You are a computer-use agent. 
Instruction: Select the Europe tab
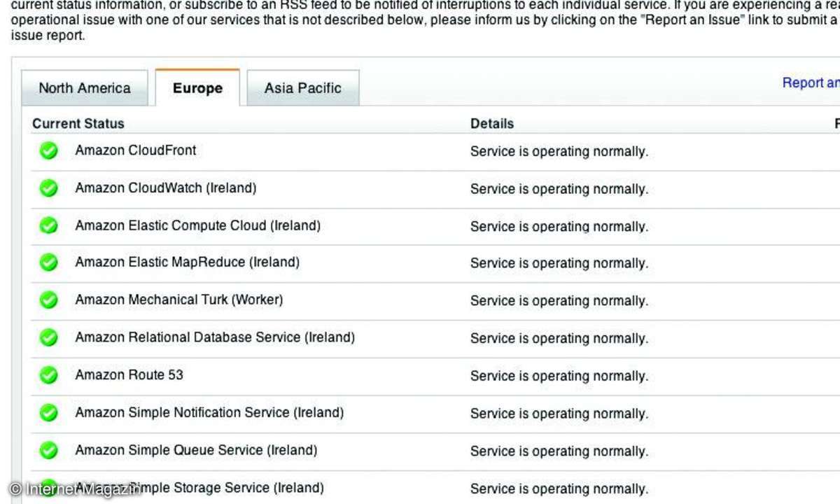click(197, 88)
